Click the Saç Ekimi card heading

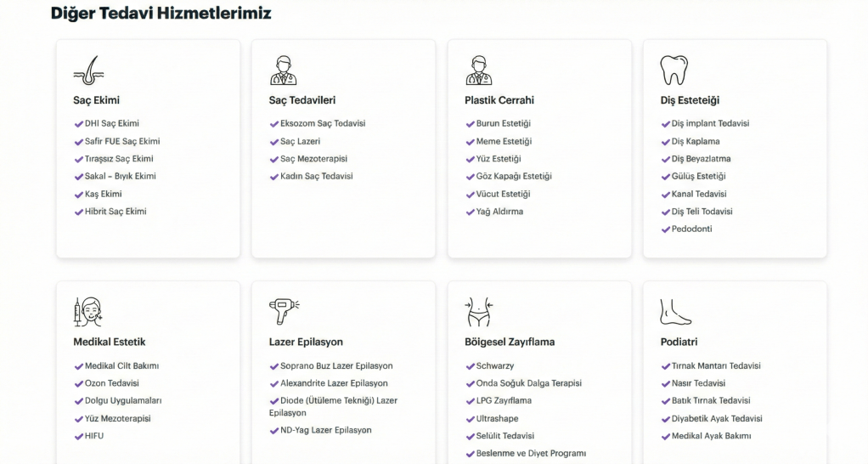coord(97,100)
